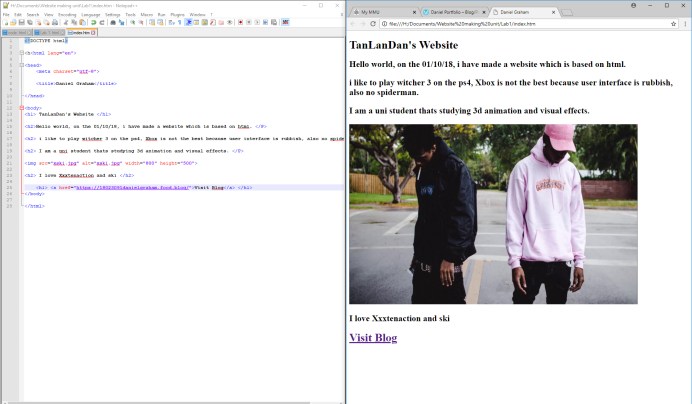Viewport: 692px width, 404px height.
Task: Click the Print icon in Notepad++ toolbar
Action: pyautogui.click(x=55, y=22)
